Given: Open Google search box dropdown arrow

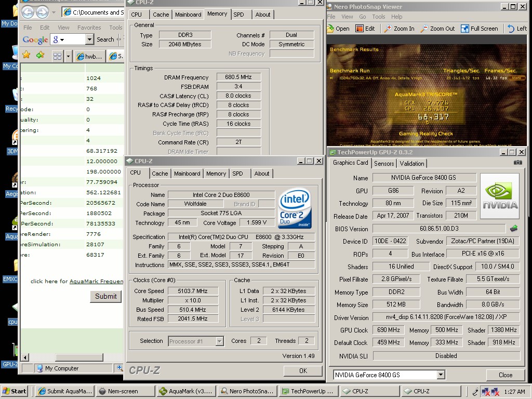Looking at the screenshot, I should pyautogui.click(x=89, y=39).
